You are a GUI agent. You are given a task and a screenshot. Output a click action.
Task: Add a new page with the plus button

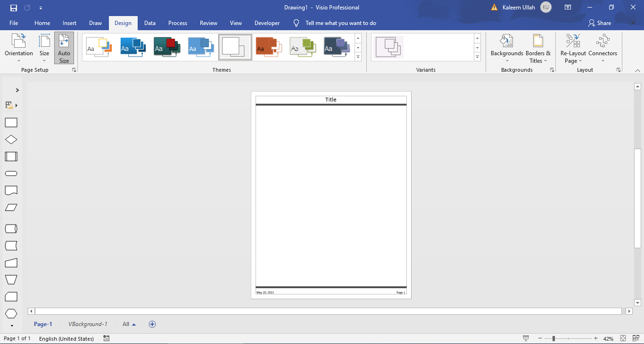[152, 324]
